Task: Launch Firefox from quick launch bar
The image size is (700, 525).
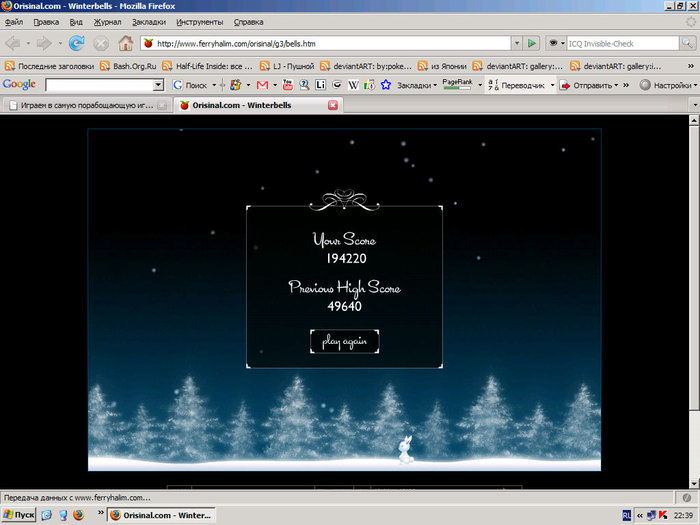Action: pos(79,515)
